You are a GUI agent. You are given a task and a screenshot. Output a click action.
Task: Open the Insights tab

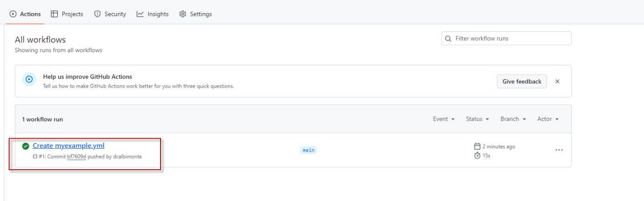pyautogui.click(x=153, y=14)
